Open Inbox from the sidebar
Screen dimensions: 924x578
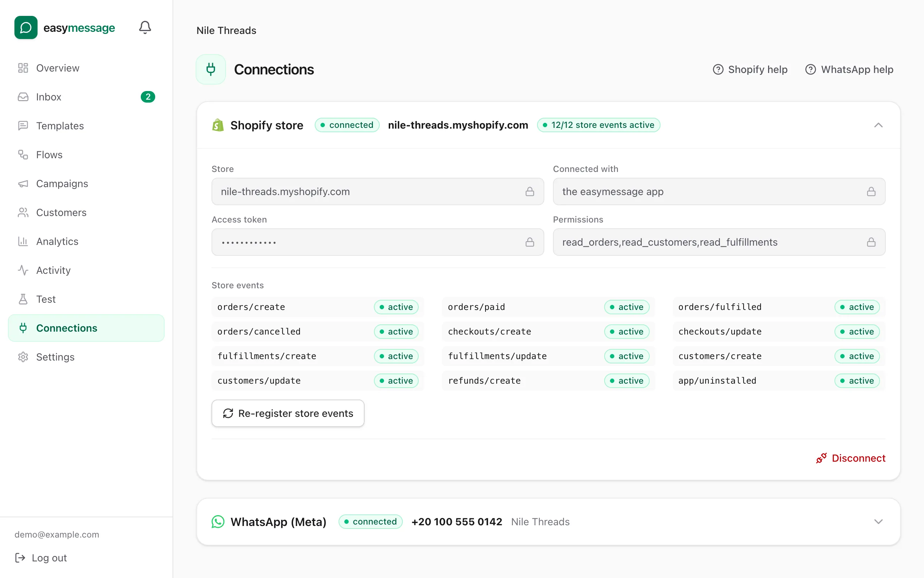click(86, 97)
